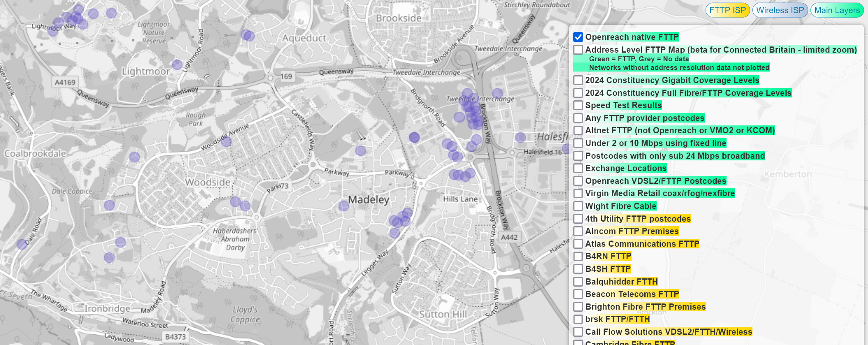The height and width of the screenshot is (345, 868).
Task: Enable Under 2 or 10 Mbps layer
Action: click(x=578, y=143)
